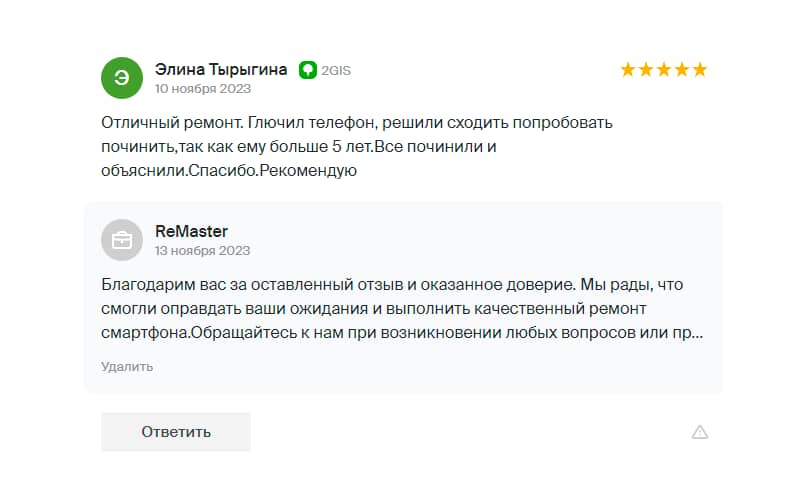
Task: Click the 2GIS source label
Action: (336, 71)
